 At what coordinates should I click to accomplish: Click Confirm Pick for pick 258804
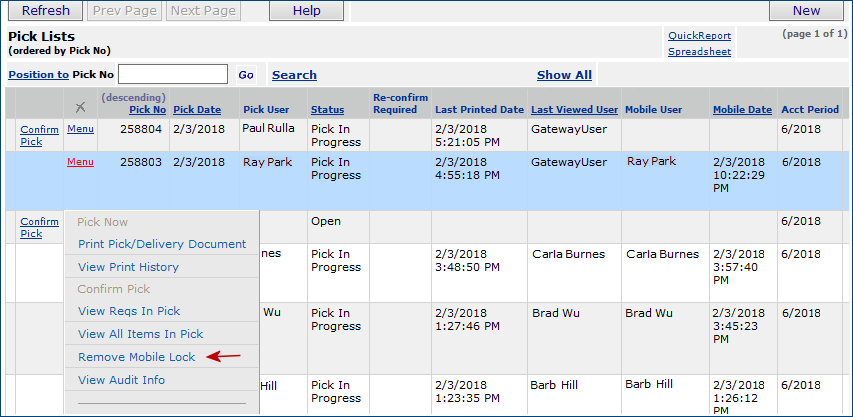39,135
